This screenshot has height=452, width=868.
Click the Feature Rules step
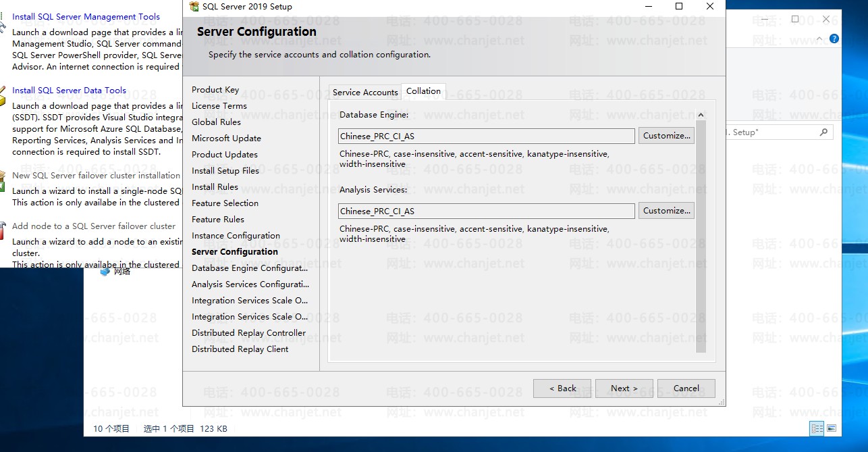[x=218, y=220]
